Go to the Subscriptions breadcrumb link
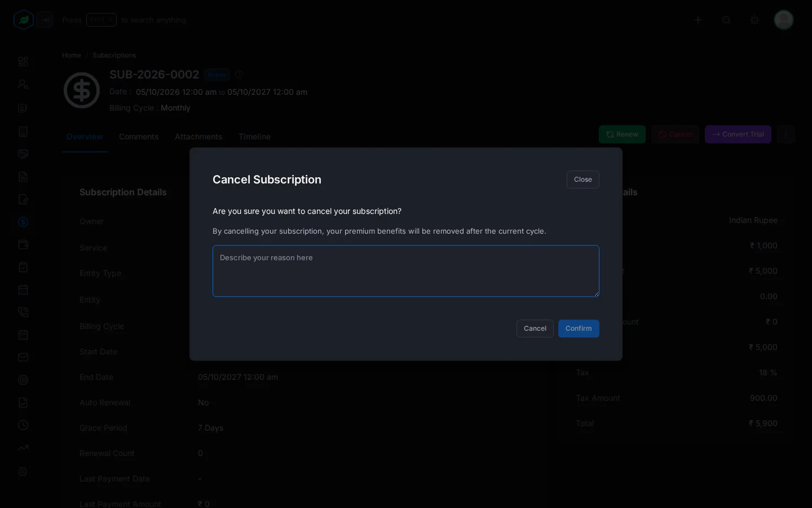 click(x=114, y=55)
